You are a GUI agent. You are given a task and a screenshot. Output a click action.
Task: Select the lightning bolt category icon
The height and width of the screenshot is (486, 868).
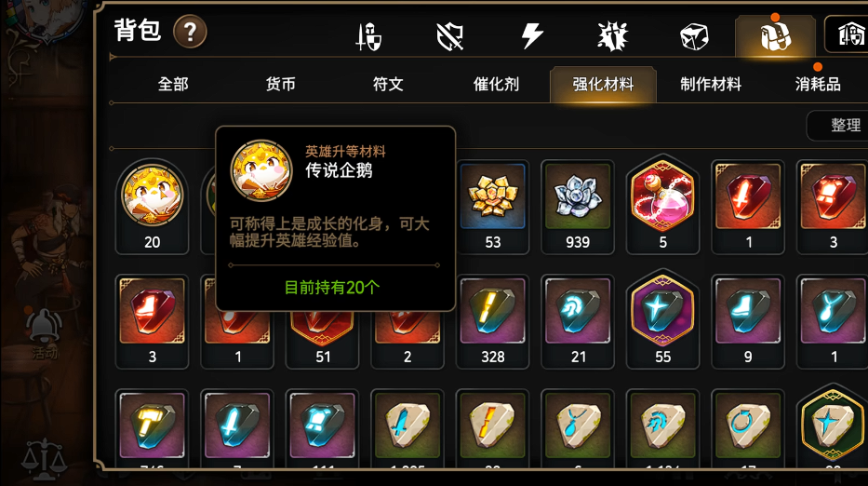click(x=532, y=36)
